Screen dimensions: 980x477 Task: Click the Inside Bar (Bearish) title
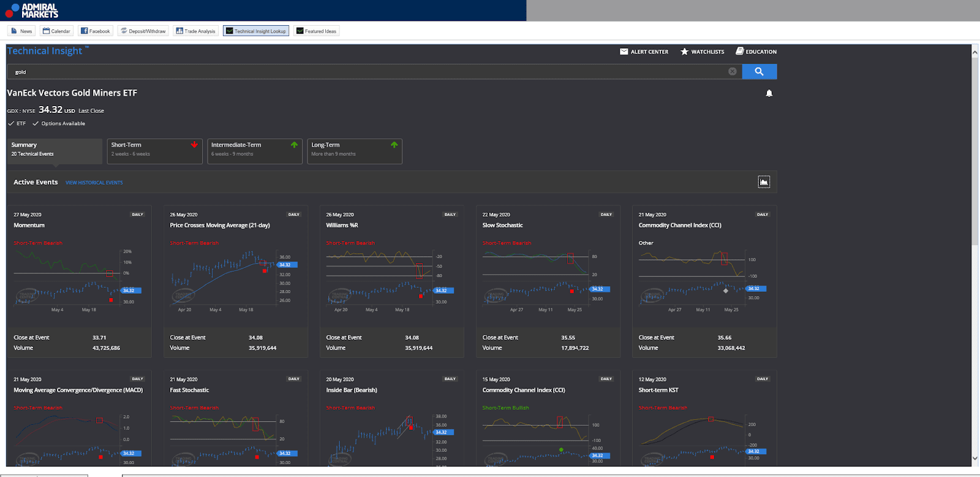point(352,390)
